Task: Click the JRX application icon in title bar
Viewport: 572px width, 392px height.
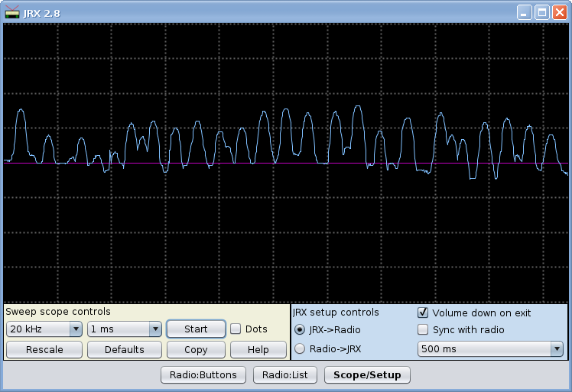Action: [x=12, y=12]
